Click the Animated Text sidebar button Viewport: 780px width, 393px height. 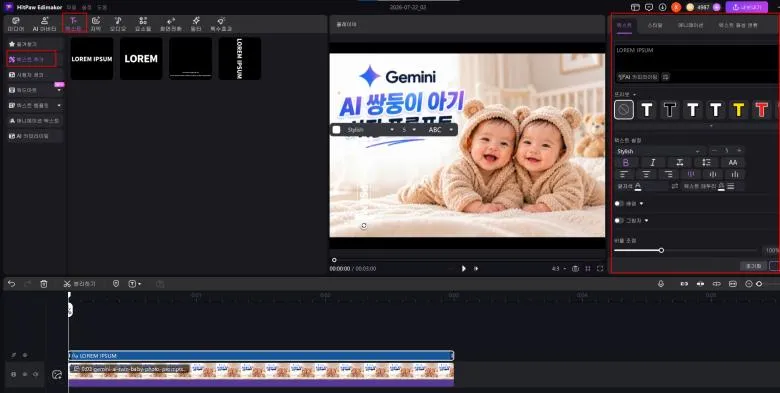coord(35,120)
